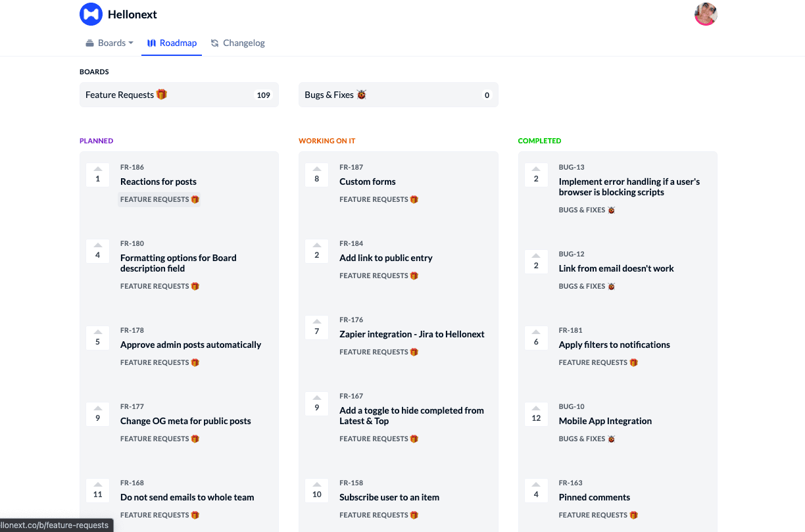
Task: Click the FR-186 identifier
Action: 132,167
